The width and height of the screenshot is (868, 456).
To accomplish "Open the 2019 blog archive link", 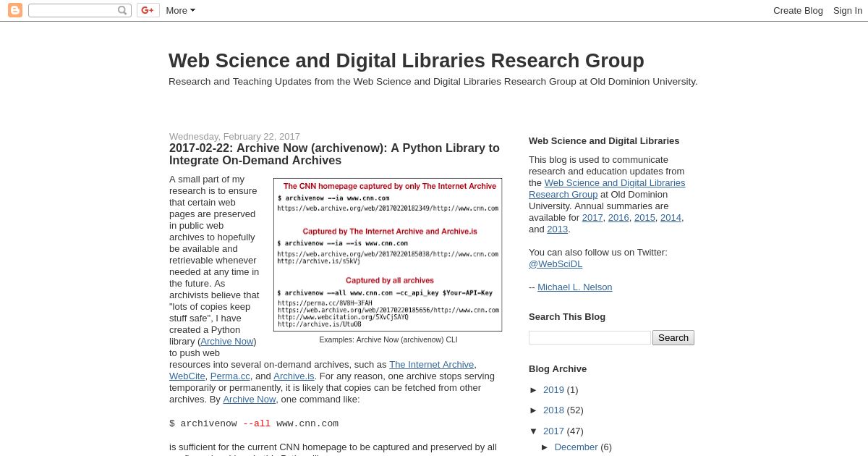I will pyautogui.click(x=553, y=390).
